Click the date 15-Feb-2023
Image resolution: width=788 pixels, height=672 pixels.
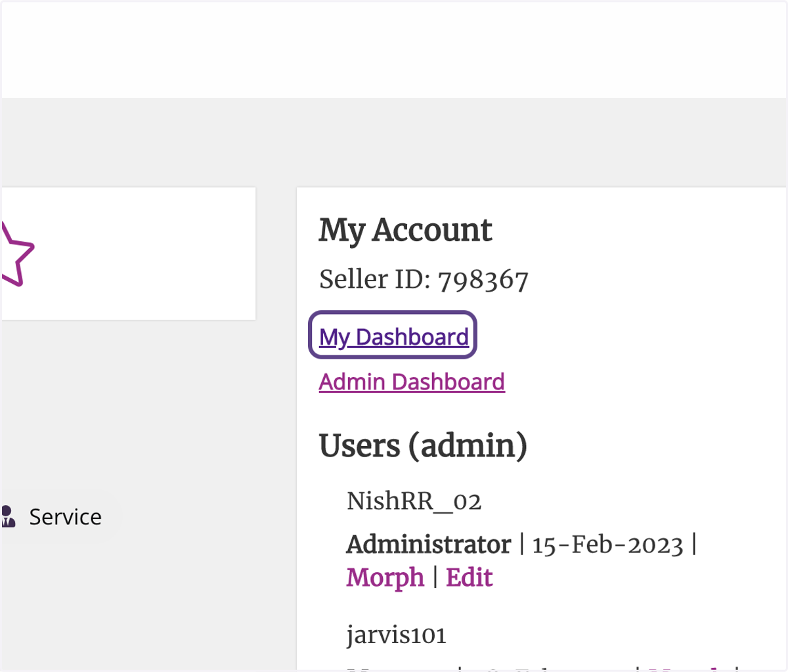coord(607,545)
